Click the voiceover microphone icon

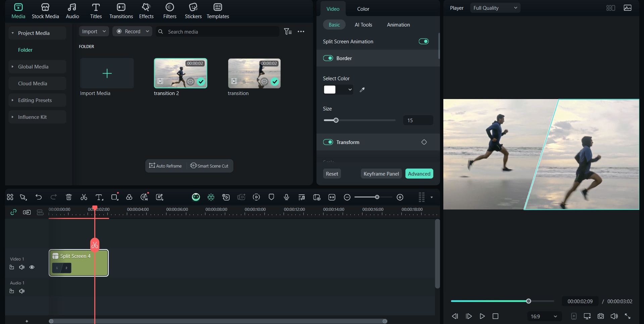pos(287,197)
